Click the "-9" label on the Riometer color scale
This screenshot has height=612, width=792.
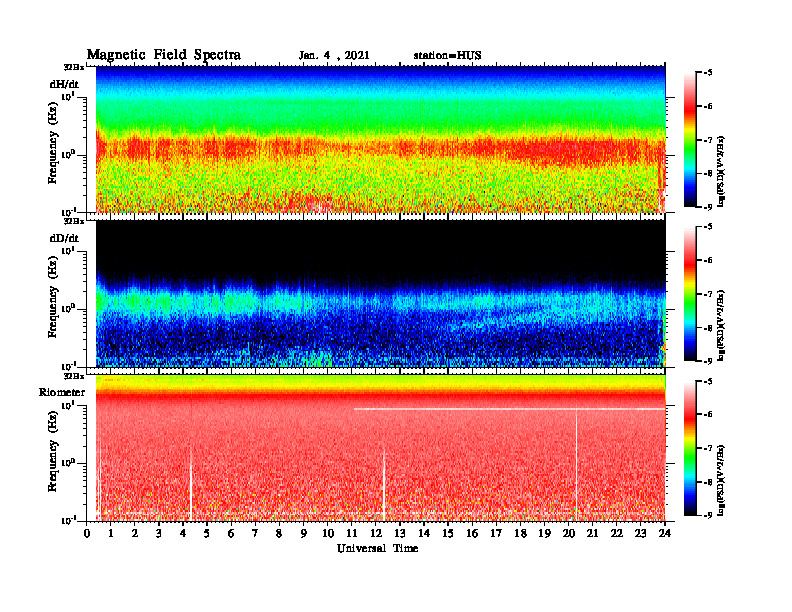pyautogui.click(x=707, y=515)
